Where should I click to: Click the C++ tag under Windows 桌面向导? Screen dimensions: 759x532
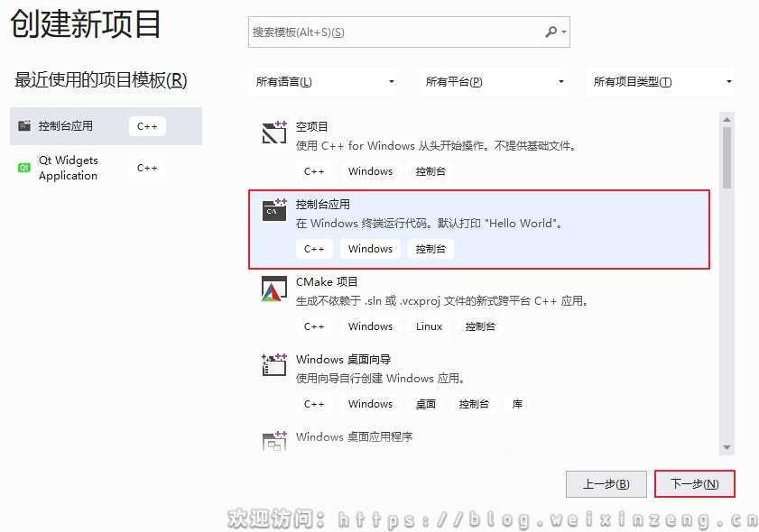tap(314, 404)
